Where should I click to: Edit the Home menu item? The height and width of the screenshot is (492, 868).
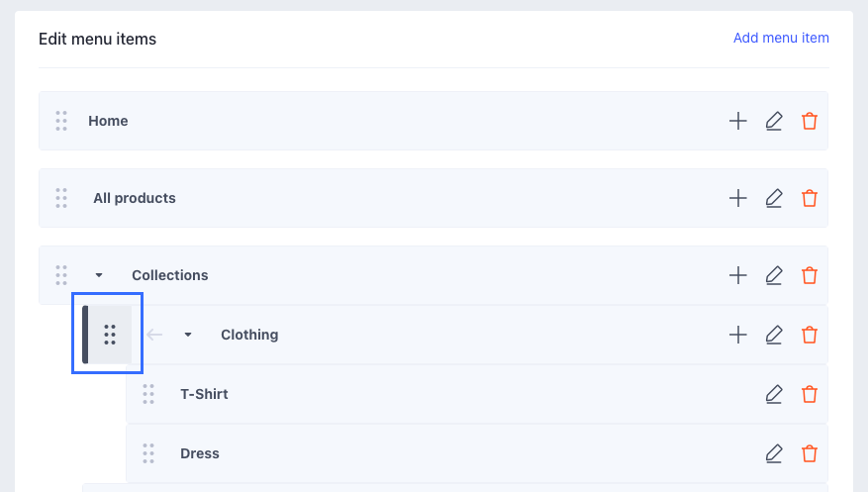[x=774, y=121]
